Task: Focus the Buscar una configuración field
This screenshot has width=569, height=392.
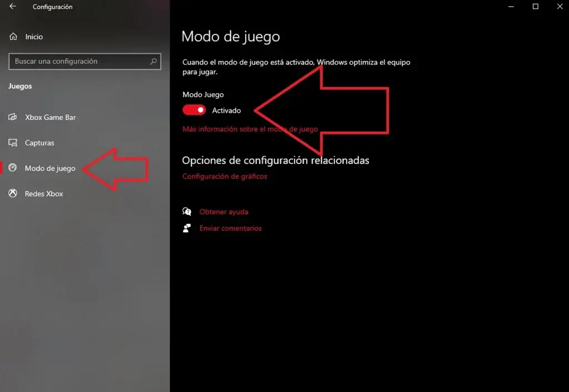Action: 84,61
